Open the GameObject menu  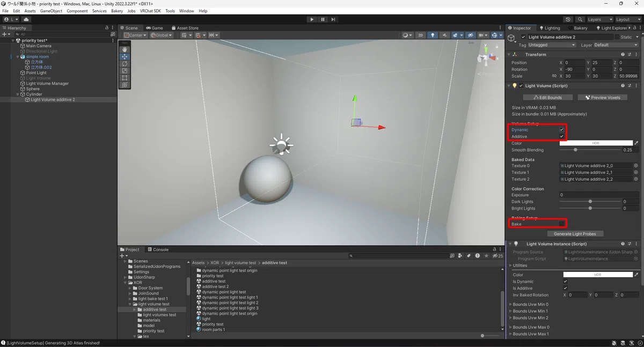pyautogui.click(x=52, y=11)
